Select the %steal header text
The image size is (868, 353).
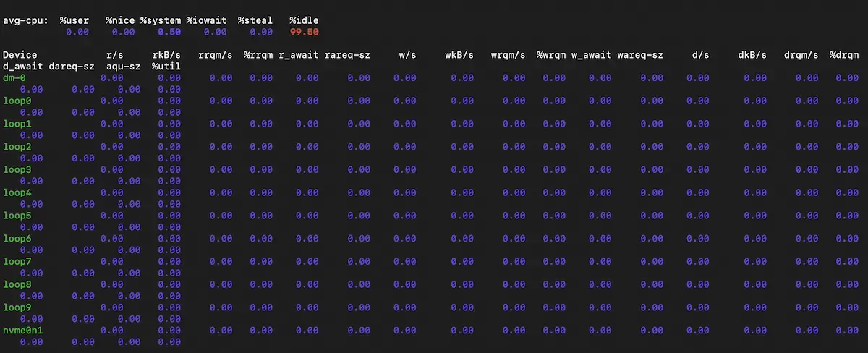click(255, 20)
